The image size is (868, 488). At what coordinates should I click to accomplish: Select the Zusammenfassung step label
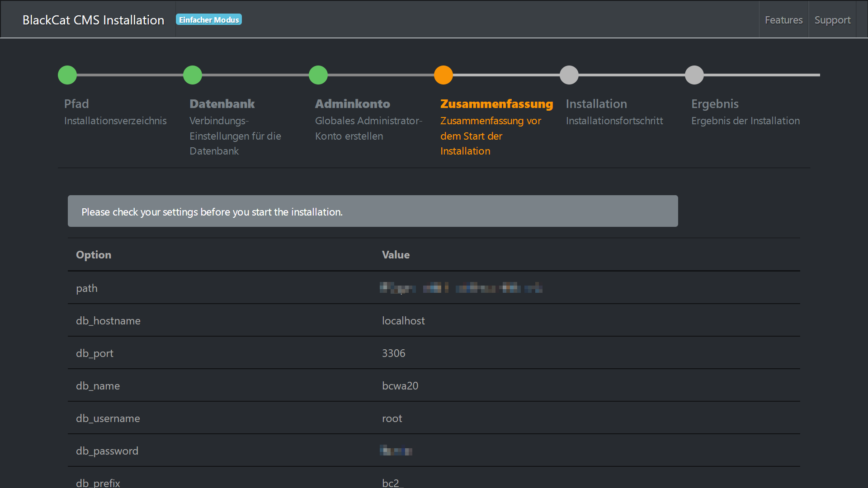(496, 104)
